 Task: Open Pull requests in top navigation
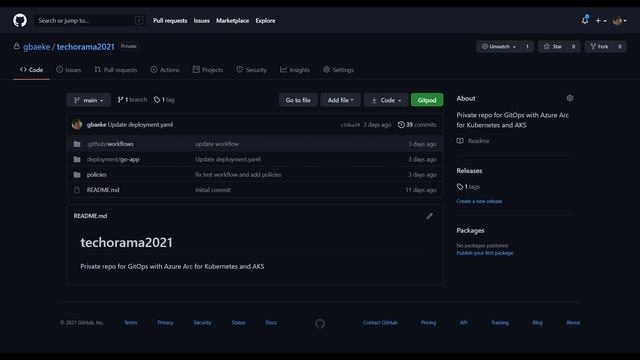point(170,20)
